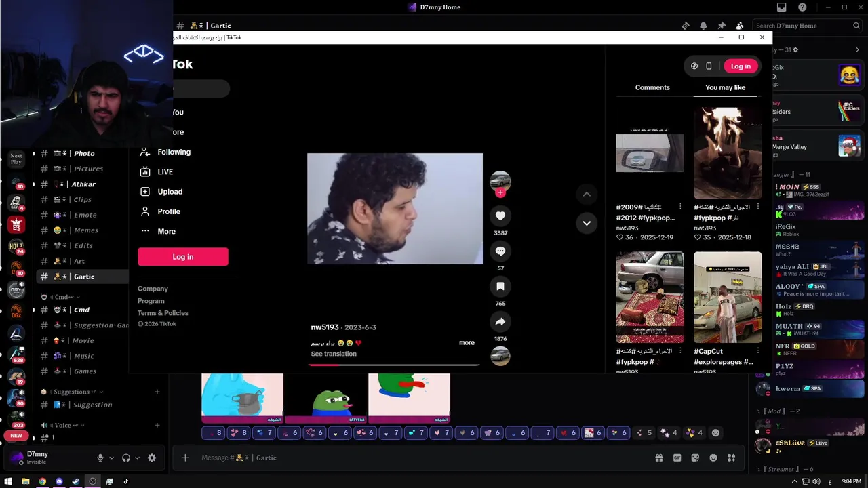Seek within TikTok video progress bar
The image size is (868, 488).
click(x=394, y=365)
